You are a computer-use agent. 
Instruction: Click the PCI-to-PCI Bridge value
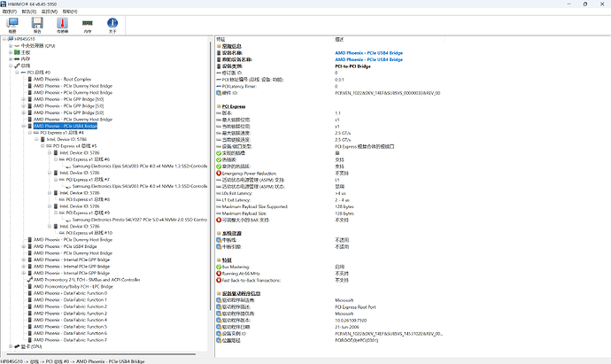[352, 66]
